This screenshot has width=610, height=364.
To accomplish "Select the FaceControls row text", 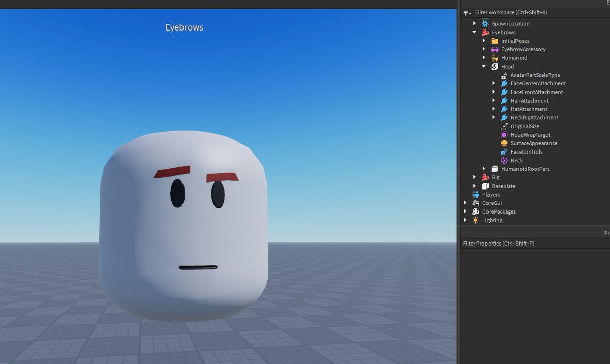I will (x=527, y=152).
